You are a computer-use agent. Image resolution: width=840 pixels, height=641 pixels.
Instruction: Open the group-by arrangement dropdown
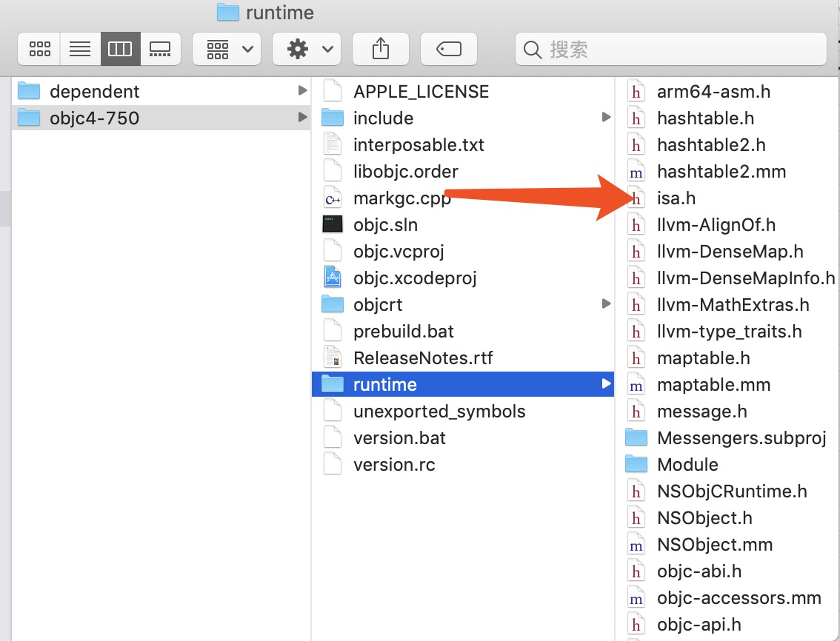[227, 50]
